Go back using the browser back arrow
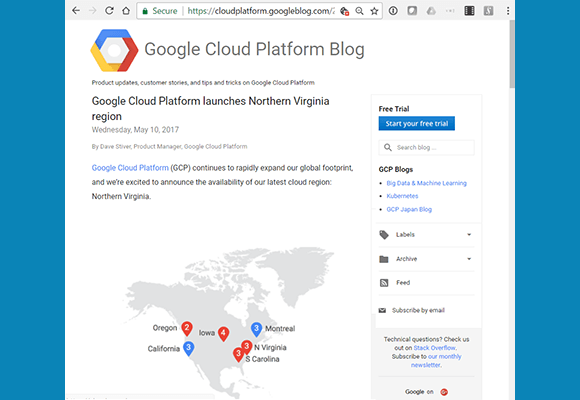The width and height of the screenshot is (580, 400). pyautogui.click(x=76, y=11)
